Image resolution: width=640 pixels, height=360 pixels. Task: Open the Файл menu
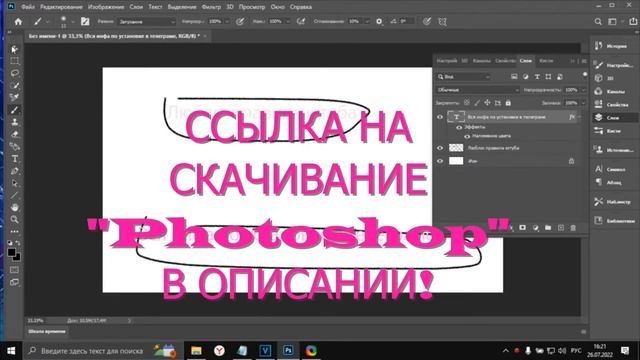point(27,7)
